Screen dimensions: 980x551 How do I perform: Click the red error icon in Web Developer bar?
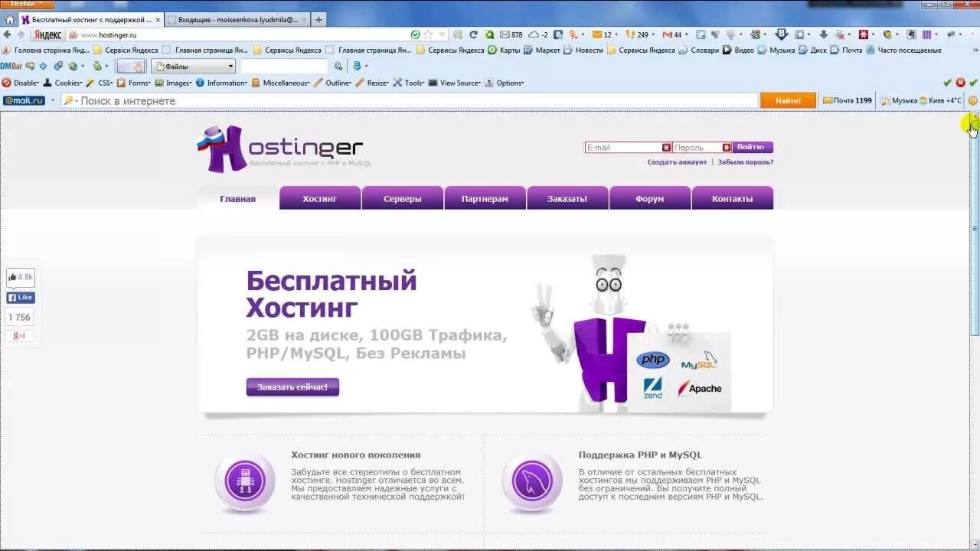point(961,83)
